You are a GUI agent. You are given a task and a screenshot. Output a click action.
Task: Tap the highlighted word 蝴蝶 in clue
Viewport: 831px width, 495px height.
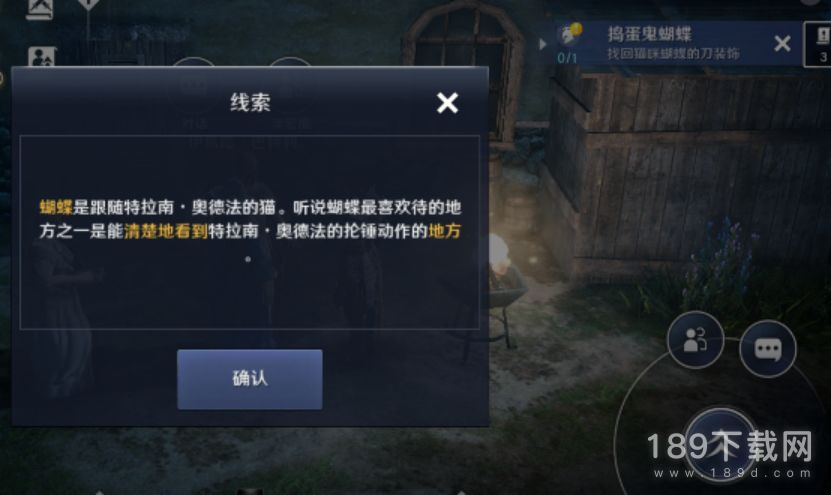pyautogui.click(x=56, y=207)
